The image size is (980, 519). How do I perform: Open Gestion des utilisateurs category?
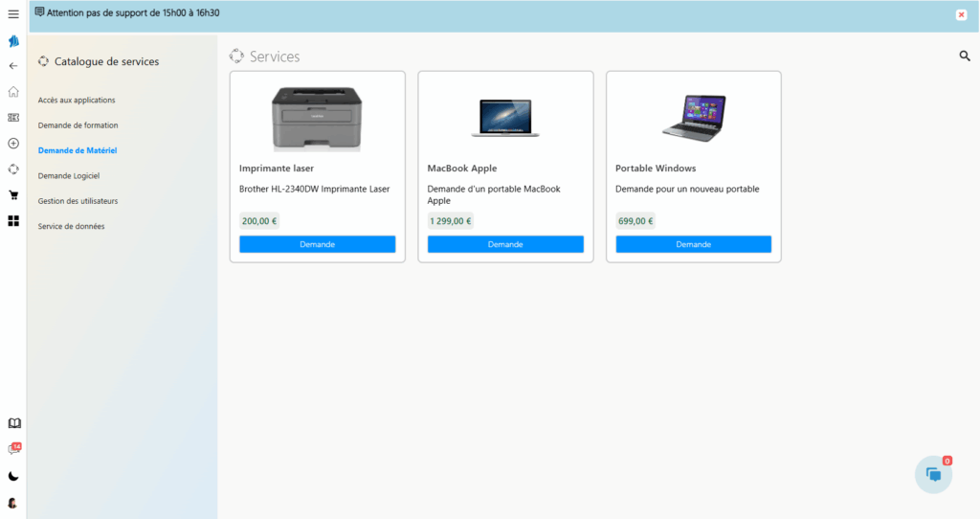(x=78, y=201)
